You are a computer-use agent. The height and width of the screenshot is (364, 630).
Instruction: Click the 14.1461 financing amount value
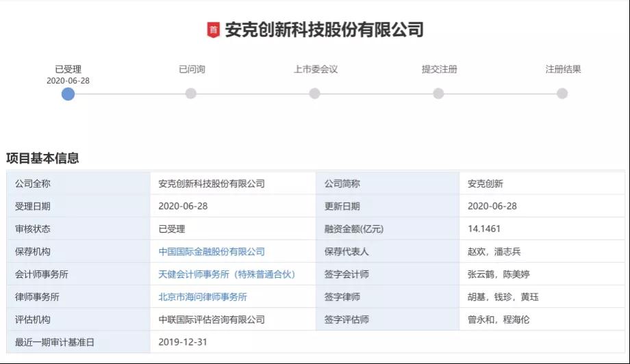click(x=484, y=229)
